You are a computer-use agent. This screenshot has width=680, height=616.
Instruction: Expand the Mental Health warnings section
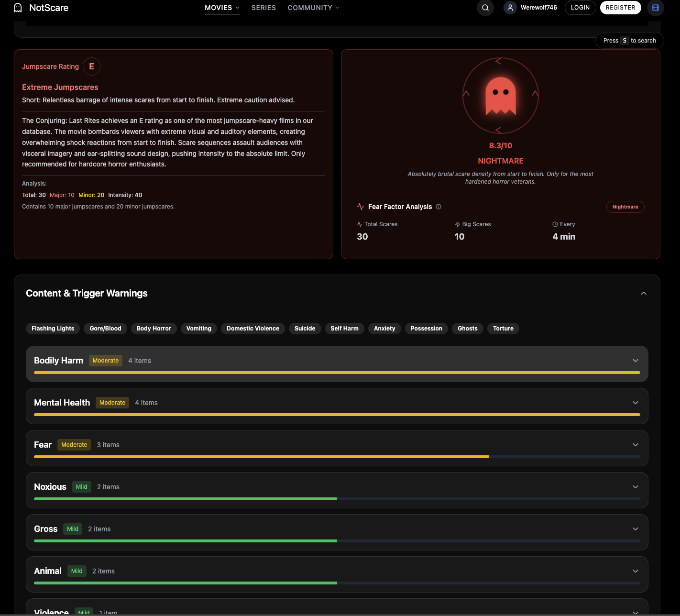[636, 402]
